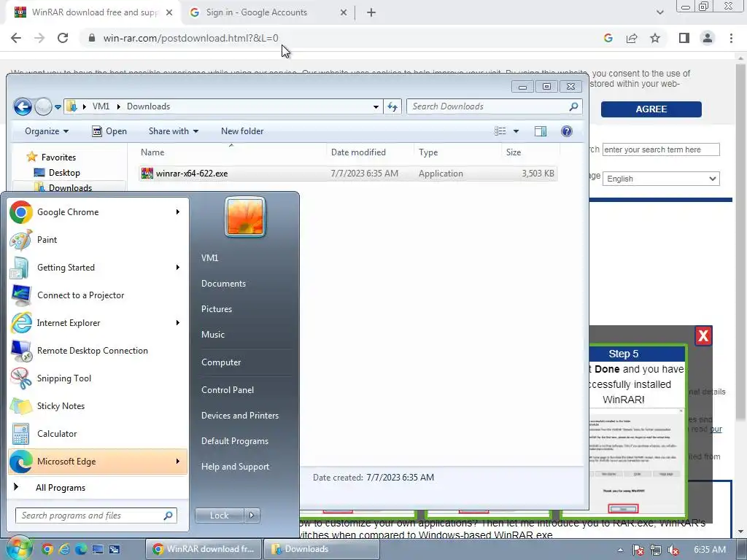Open Chrome three-dot menu
The image size is (747, 560).
[731, 38]
